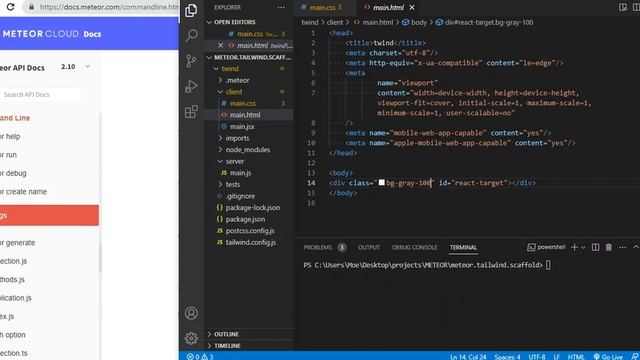Click the Meteor Cloud Docs logo
Image resolution: width=640 pixels, height=360 pixels.
51,34
